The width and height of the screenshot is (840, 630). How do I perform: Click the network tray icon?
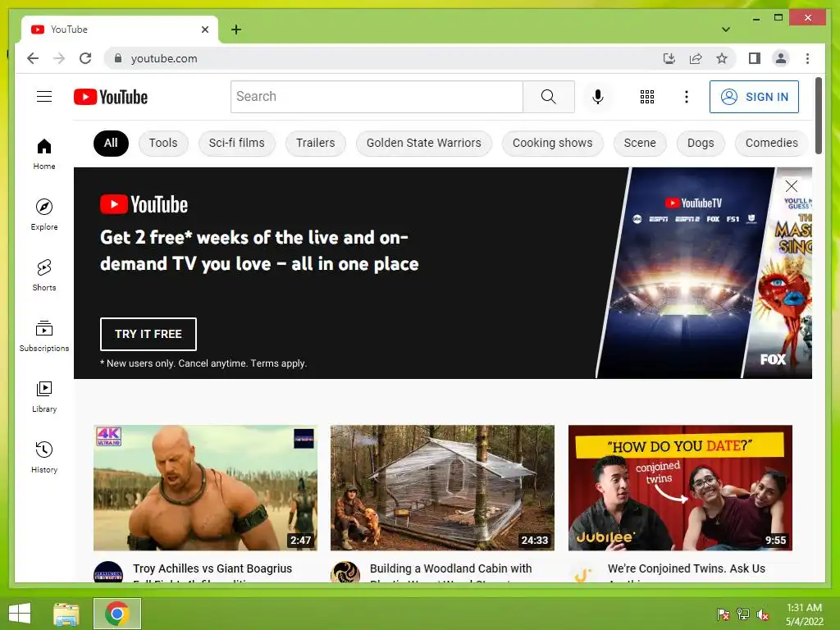tap(743, 614)
